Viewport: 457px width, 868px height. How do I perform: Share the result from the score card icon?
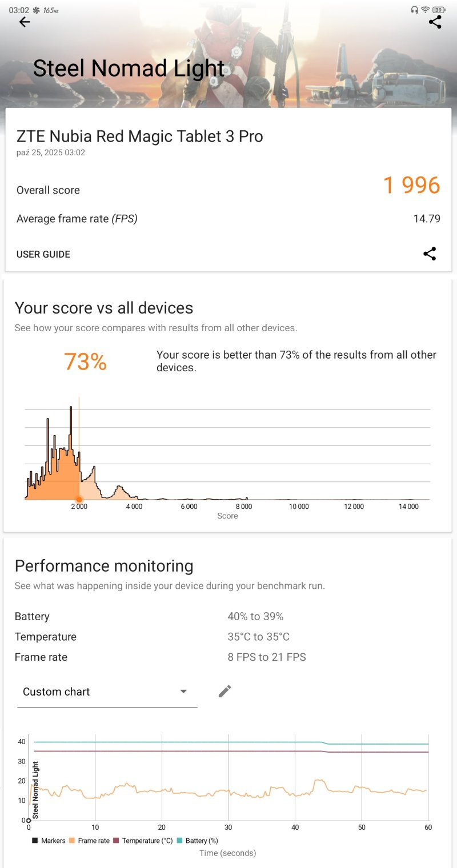(x=430, y=254)
